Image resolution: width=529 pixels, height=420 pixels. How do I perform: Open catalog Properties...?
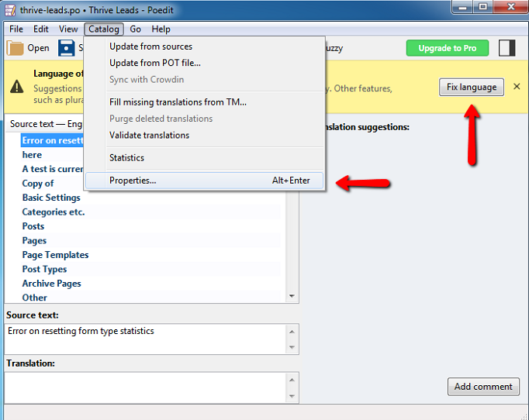205,181
